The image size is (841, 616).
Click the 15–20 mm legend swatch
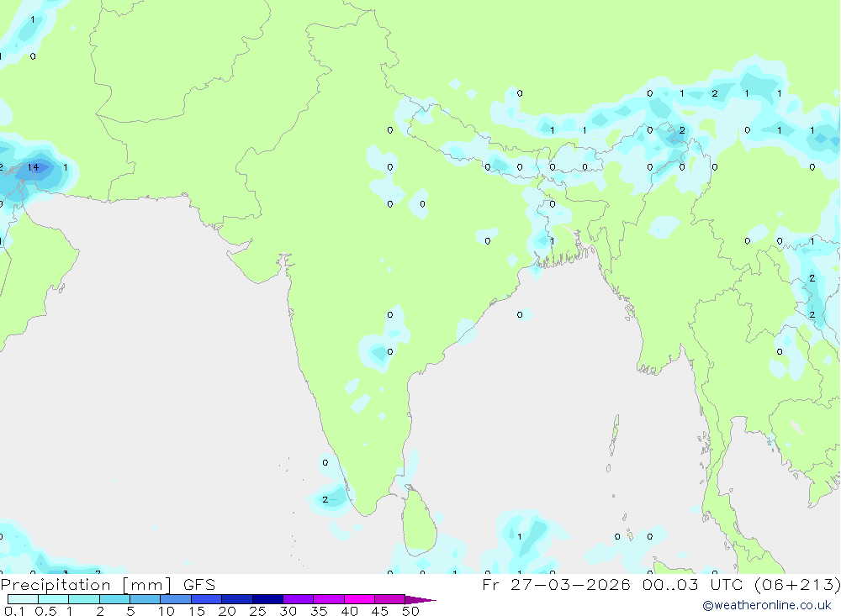pos(207,599)
